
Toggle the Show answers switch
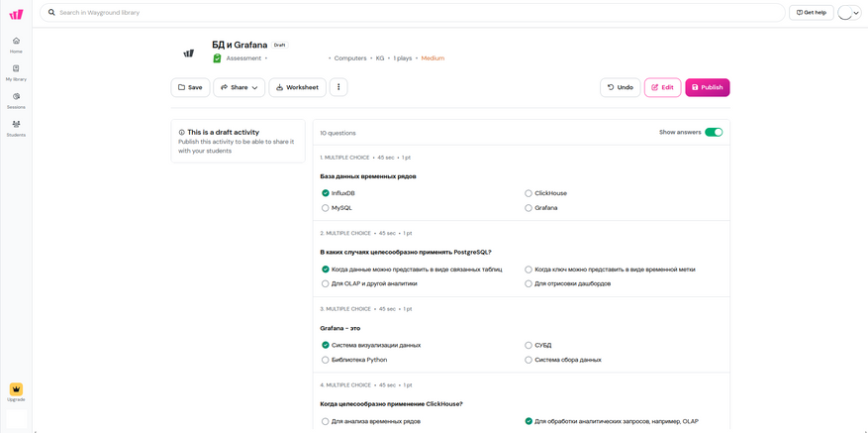(x=713, y=132)
